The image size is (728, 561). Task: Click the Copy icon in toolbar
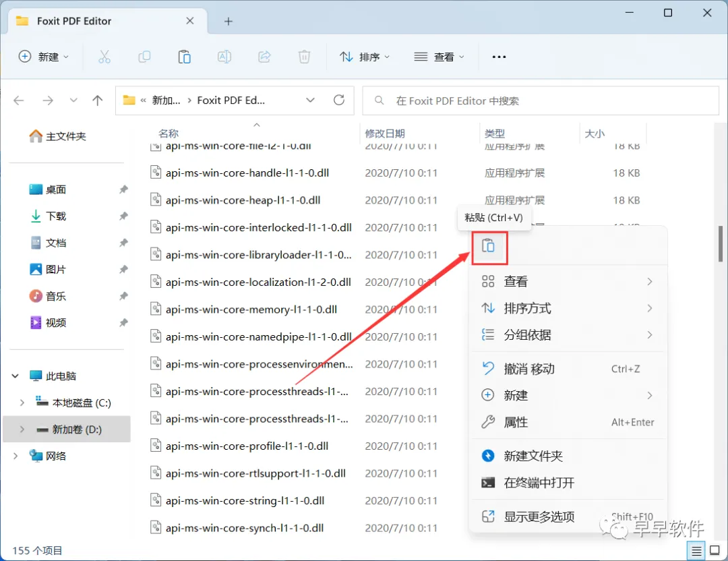coord(144,57)
